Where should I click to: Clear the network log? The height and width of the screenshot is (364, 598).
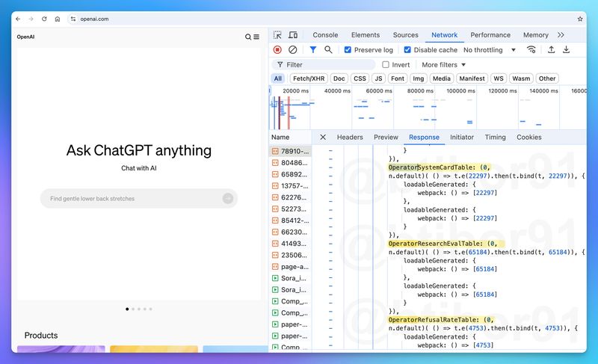292,49
